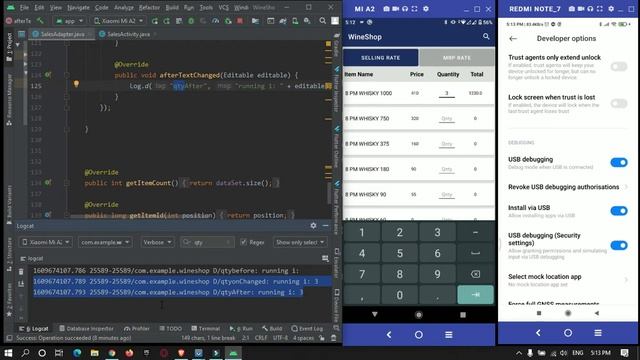Viewport: 640px width, 360px height.
Task: Click Scroll to end icon in logcat
Action: (x=21, y=283)
